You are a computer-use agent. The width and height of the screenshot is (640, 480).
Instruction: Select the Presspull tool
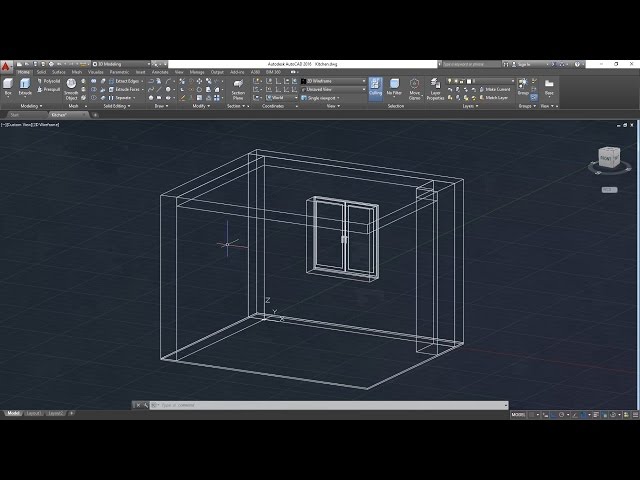point(49,89)
